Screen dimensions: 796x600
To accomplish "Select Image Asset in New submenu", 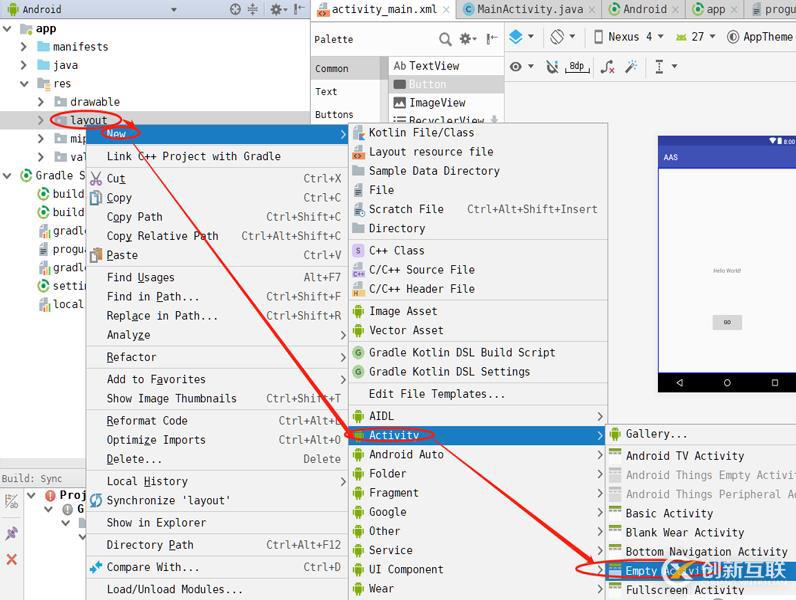I will (478, 311).
